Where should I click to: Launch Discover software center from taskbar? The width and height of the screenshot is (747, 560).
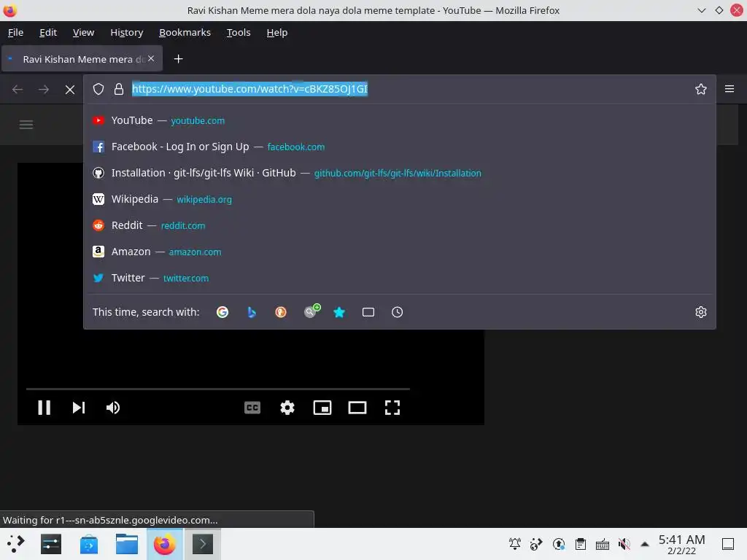pyautogui.click(x=88, y=544)
